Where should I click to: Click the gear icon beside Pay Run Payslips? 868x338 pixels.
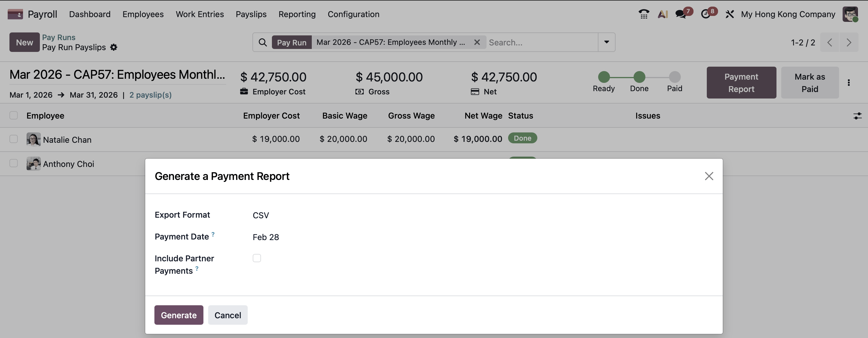pyautogui.click(x=114, y=47)
